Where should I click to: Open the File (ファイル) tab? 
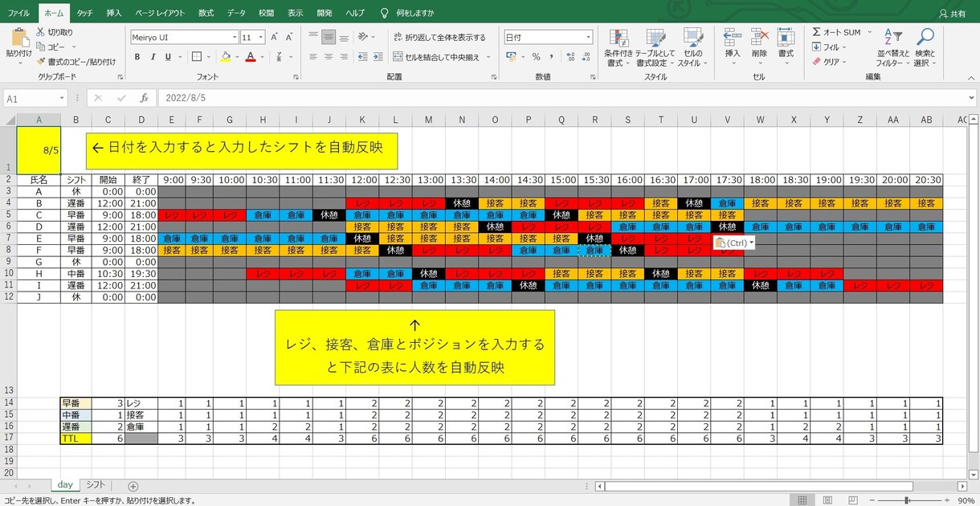pos(18,13)
